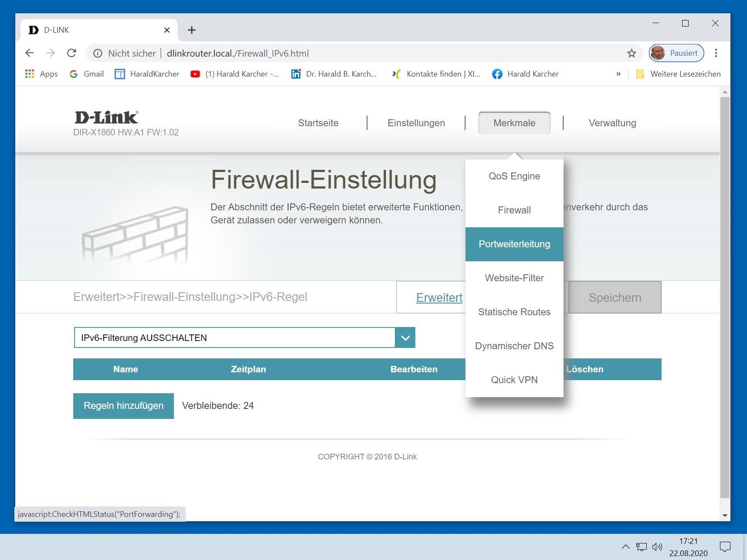This screenshot has height=560, width=747.
Task: Open the Verwaltung navigation menu
Action: 612,123
